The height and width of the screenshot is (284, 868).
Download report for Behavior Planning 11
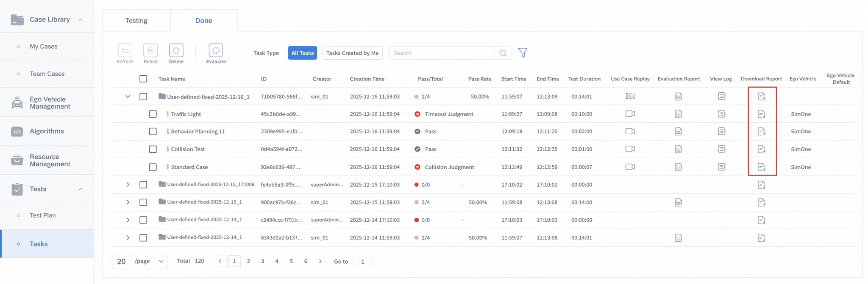pyautogui.click(x=762, y=132)
